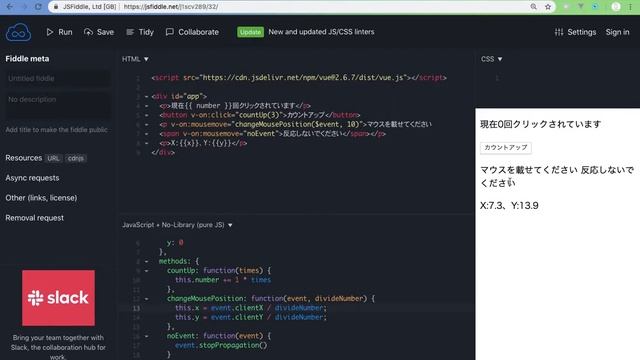This screenshot has height=360, width=640.
Task: Open the Collaborate option
Action: pyautogui.click(x=192, y=32)
